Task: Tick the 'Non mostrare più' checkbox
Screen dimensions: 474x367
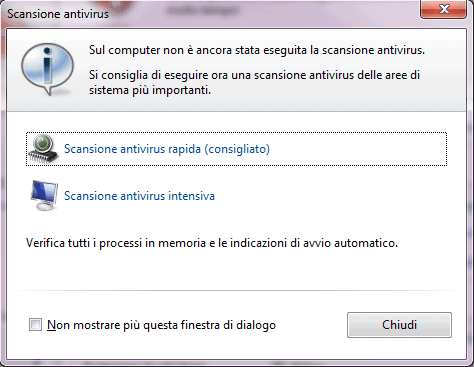Action: click(35, 325)
